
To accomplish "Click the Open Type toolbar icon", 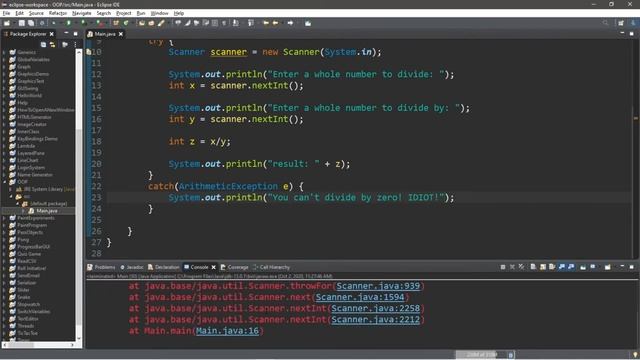I will (142, 23).
